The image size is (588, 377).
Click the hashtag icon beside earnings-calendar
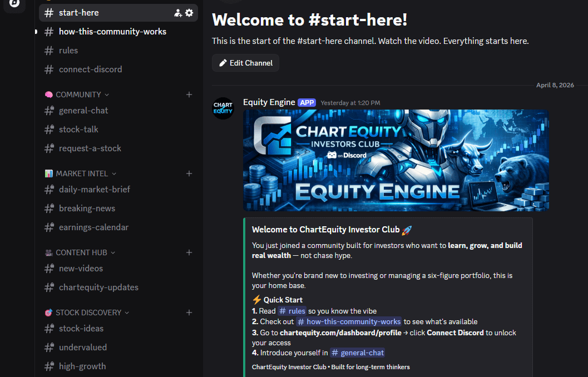coord(48,227)
